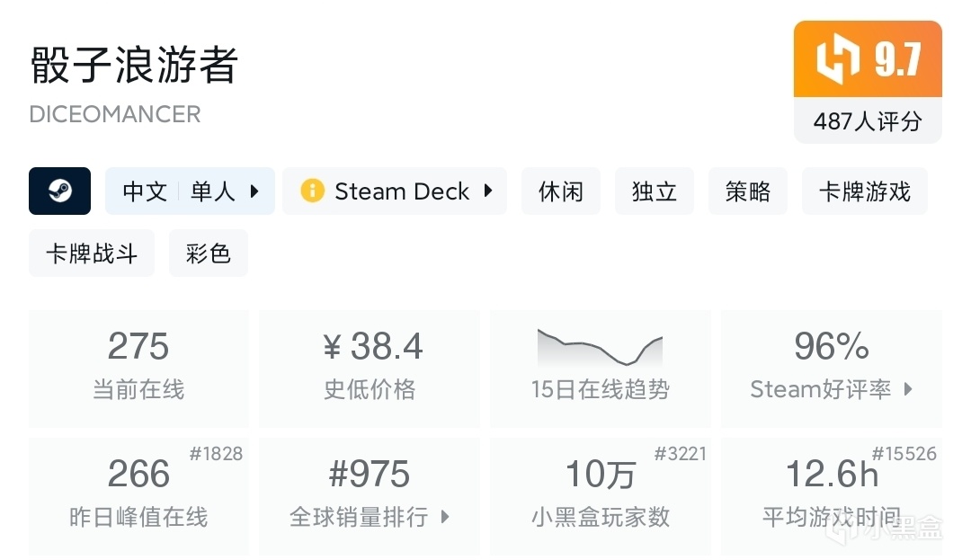This screenshot has height=560, width=971.
Task: Expand the 中文 单人 language tag arrow
Action: pos(254,191)
